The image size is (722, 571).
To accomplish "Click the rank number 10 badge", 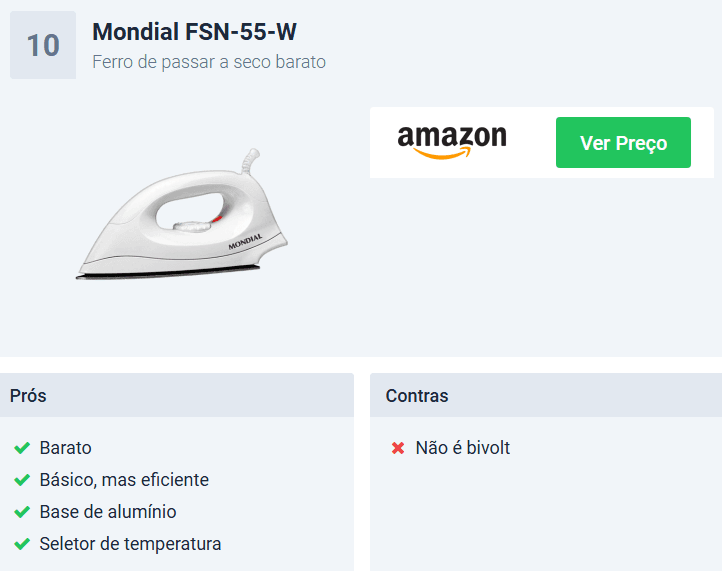I will click(43, 45).
